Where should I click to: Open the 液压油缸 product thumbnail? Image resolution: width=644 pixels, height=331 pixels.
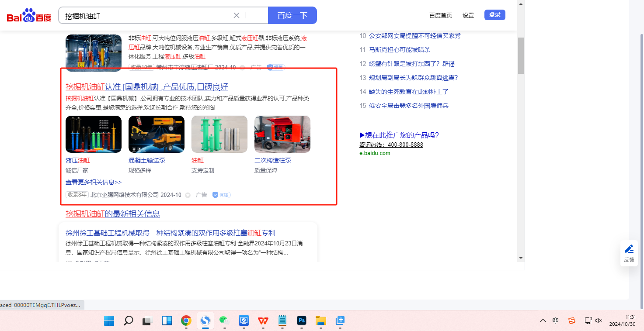(94, 134)
